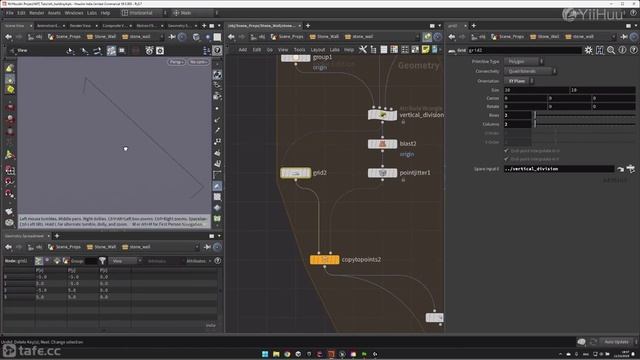
Task: Click the parameter pane help icon
Action: point(633,50)
